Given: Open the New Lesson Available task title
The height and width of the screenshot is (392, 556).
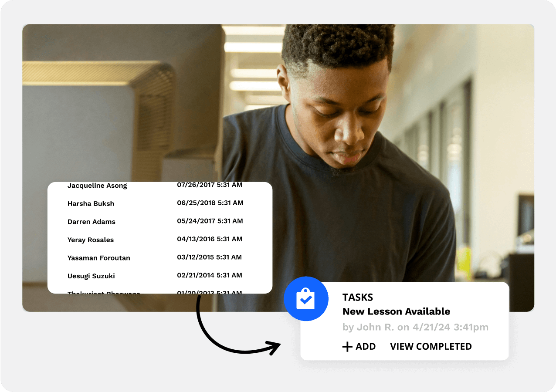Looking at the screenshot, I should click(x=396, y=311).
